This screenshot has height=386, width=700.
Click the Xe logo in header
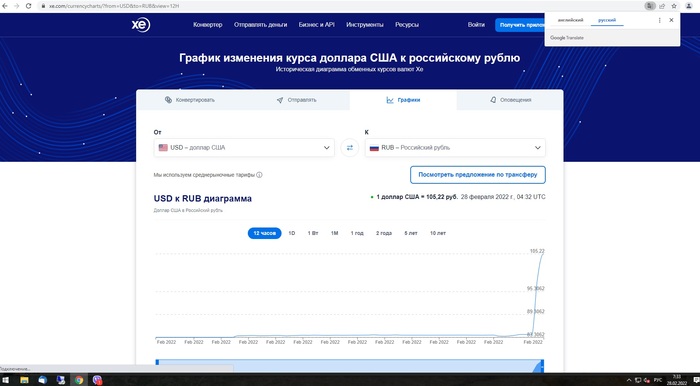point(141,25)
